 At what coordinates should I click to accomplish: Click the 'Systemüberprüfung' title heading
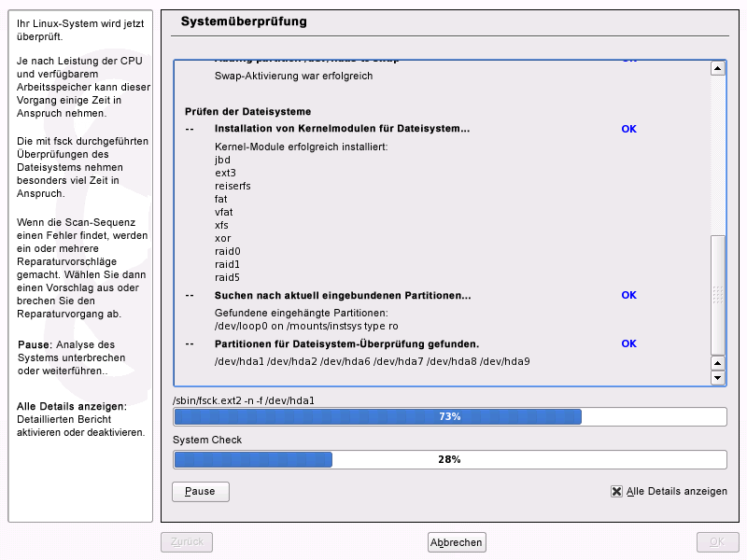point(243,21)
